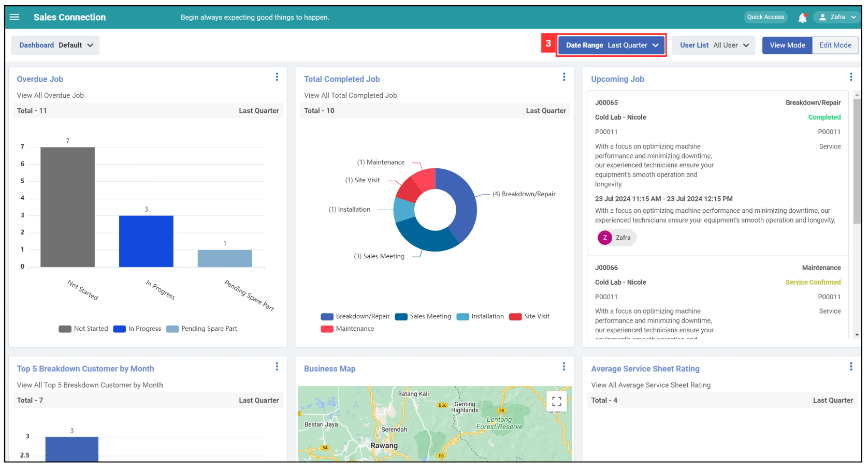Open the User List All User dropdown
Image resolution: width=868 pixels, height=470 pixels.
pyautogui.click(x=714, y=45)
